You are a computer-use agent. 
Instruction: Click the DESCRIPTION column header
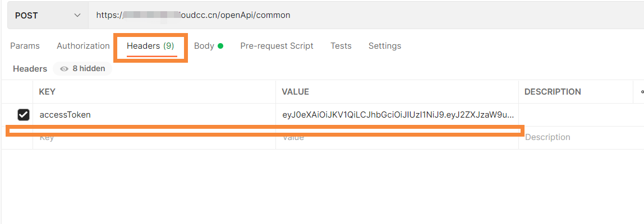[553, 92]
